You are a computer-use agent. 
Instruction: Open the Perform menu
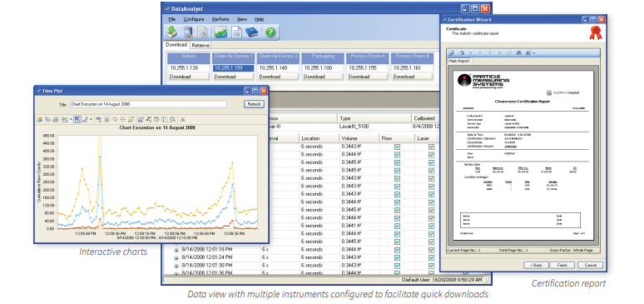pos(220,19)
